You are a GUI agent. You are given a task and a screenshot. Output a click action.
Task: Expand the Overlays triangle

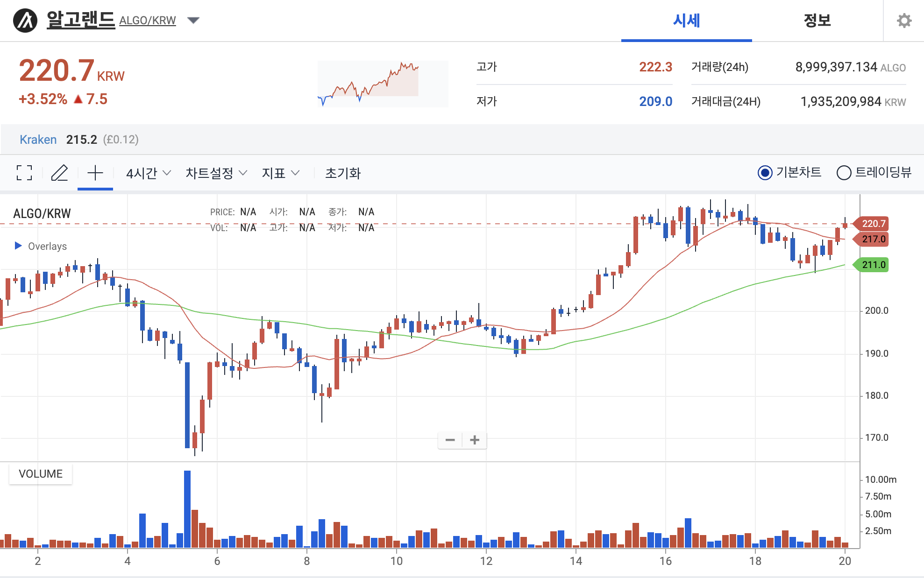pyautogui.click(x=18, y=246)
